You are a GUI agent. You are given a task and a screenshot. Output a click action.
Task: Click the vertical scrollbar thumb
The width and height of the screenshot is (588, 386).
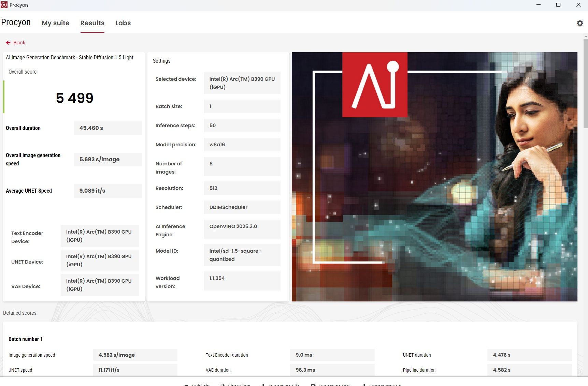click(586, 83)
